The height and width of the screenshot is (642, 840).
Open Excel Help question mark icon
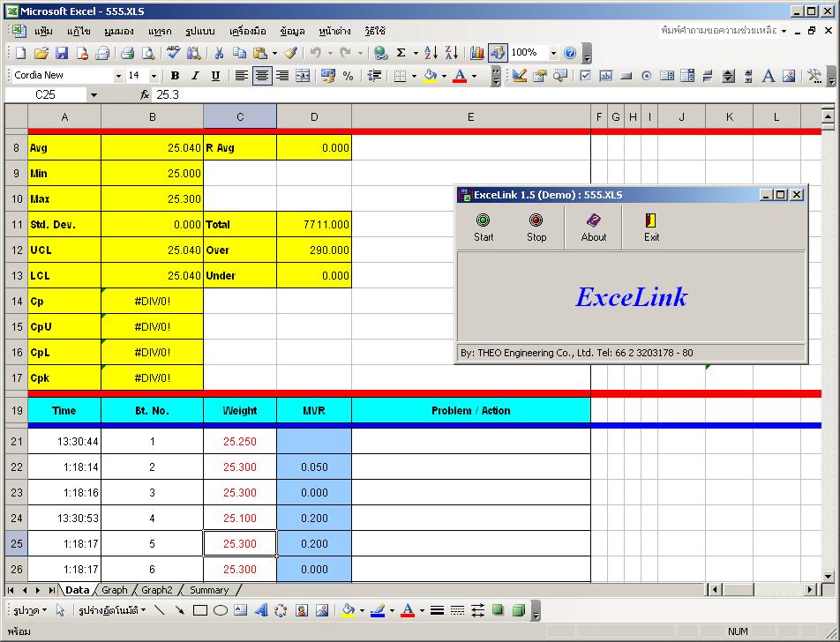570,53
